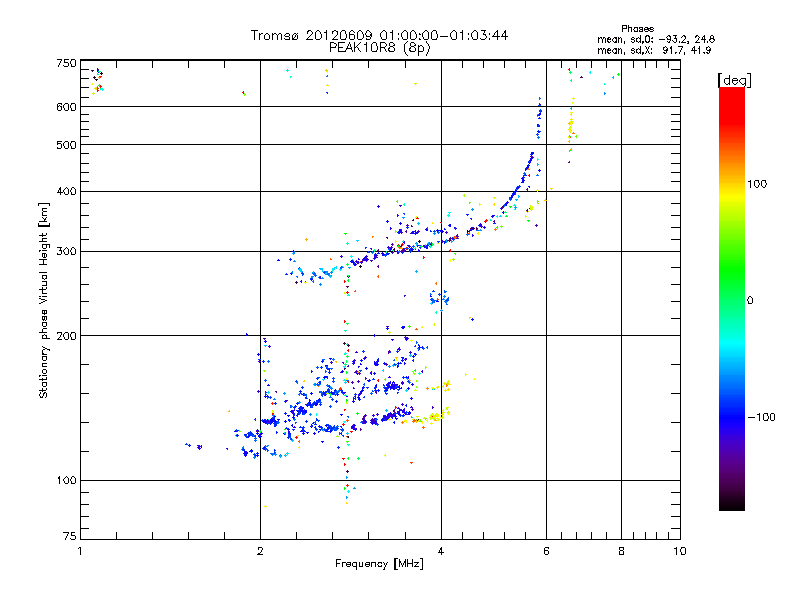
Task: Click the x-axis tick label '2'
Action: point(260,551)
